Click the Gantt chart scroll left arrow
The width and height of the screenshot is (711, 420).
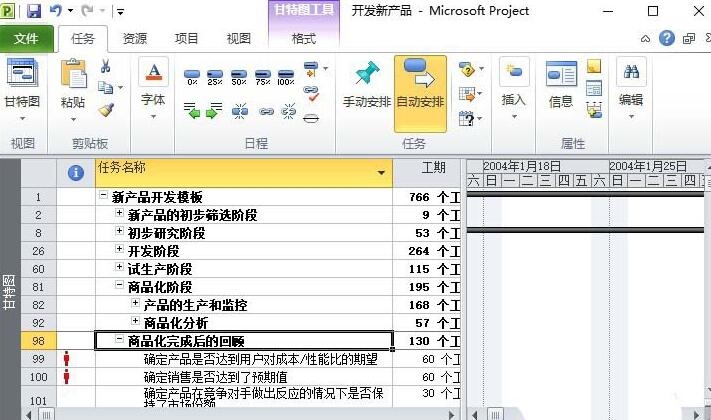tap(475, 415)
